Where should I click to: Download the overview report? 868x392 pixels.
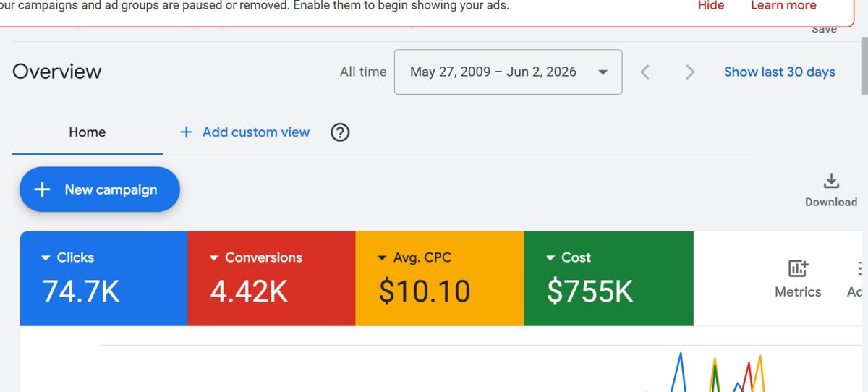point(831,190)
